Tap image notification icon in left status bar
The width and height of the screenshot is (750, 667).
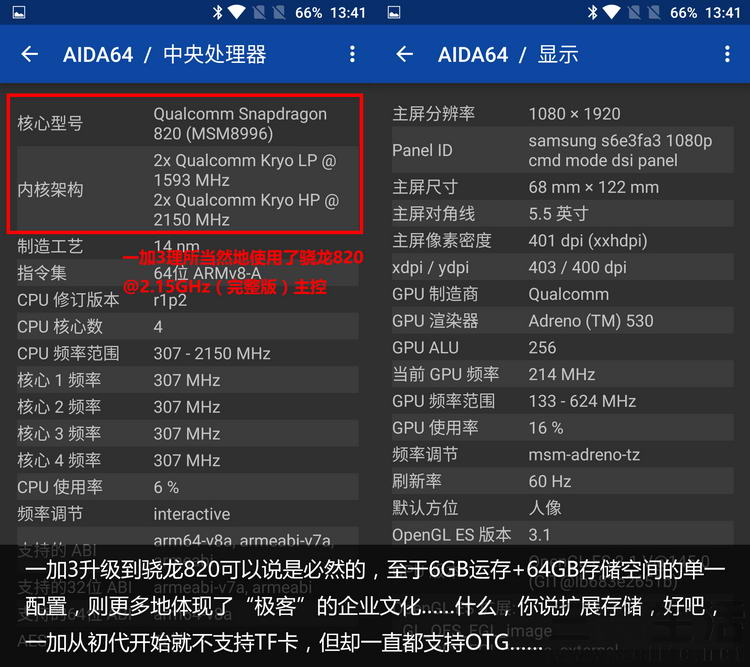pyautogui.click(x=19, y=12)
